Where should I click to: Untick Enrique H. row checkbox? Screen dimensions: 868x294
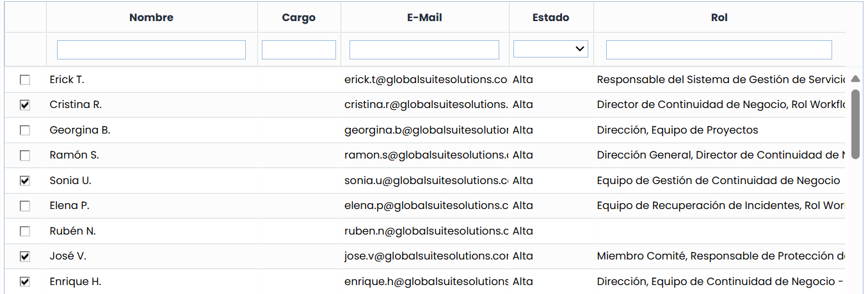25,282
